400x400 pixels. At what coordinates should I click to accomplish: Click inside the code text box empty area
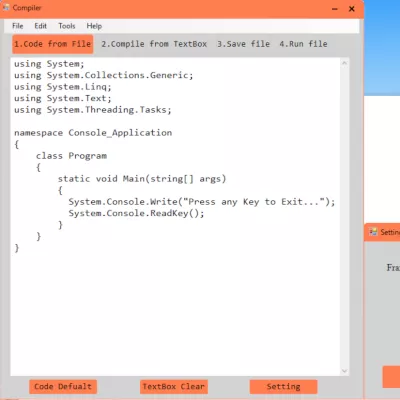(175, 313)
